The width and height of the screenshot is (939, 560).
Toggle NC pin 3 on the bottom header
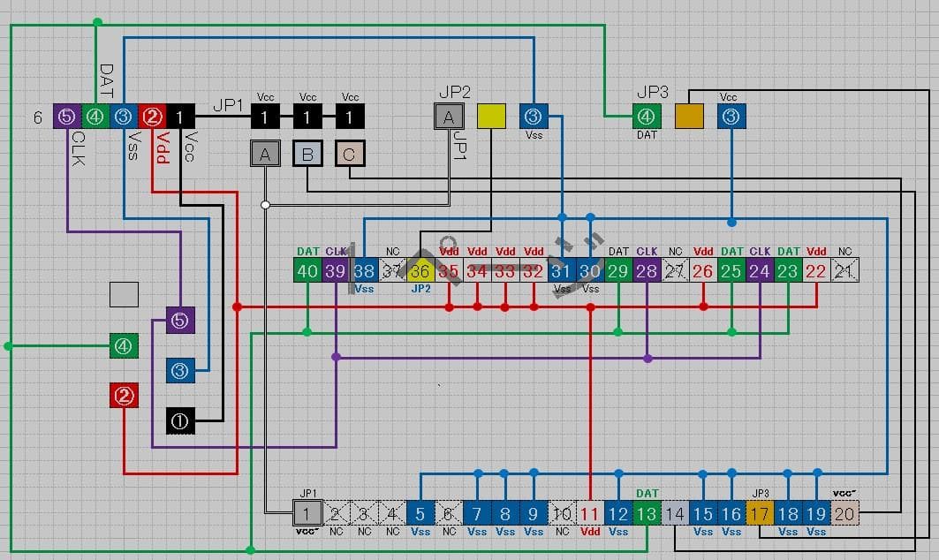(x=364, y=513)
